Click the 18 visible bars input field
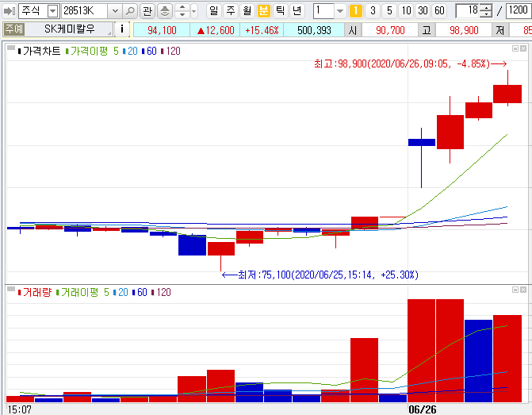532x415 pixels. 469,11
